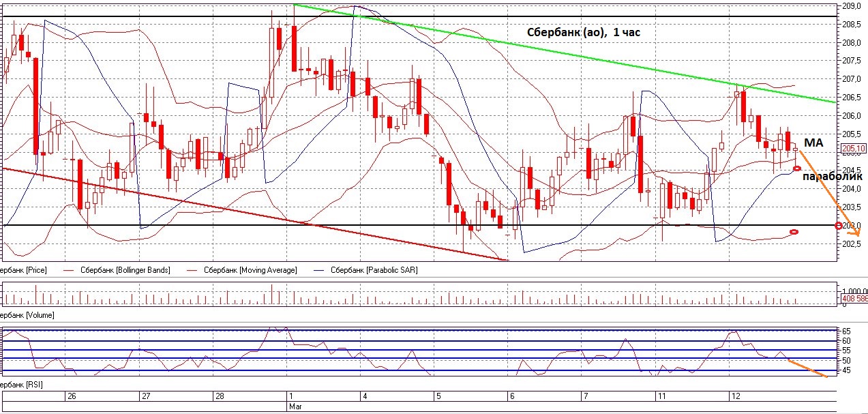Click the Сбербанк [Bollinger Bands] legend entry

[x=124, y=270]
